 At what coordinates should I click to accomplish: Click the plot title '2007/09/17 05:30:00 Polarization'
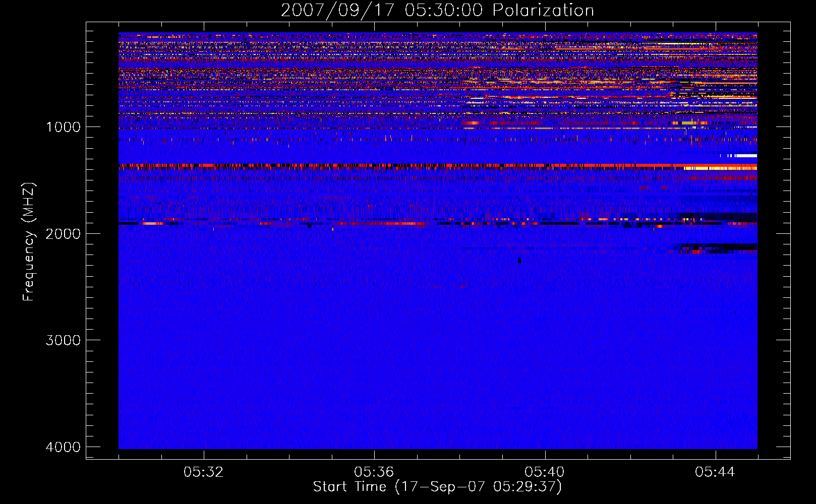pos(437,11)
